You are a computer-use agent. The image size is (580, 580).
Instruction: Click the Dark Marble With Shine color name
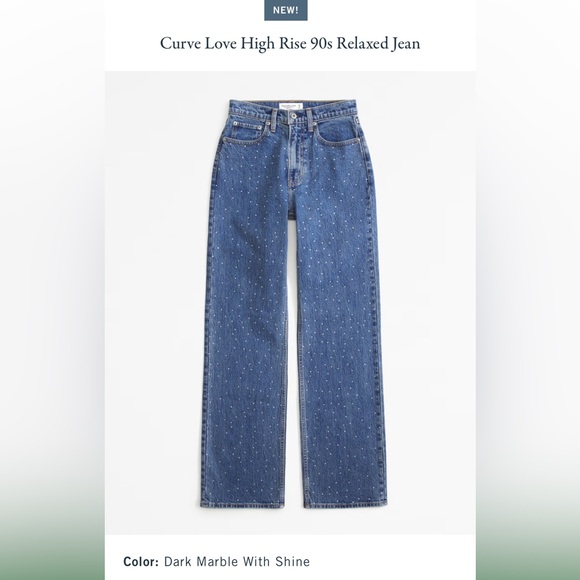tap(237, 562)
